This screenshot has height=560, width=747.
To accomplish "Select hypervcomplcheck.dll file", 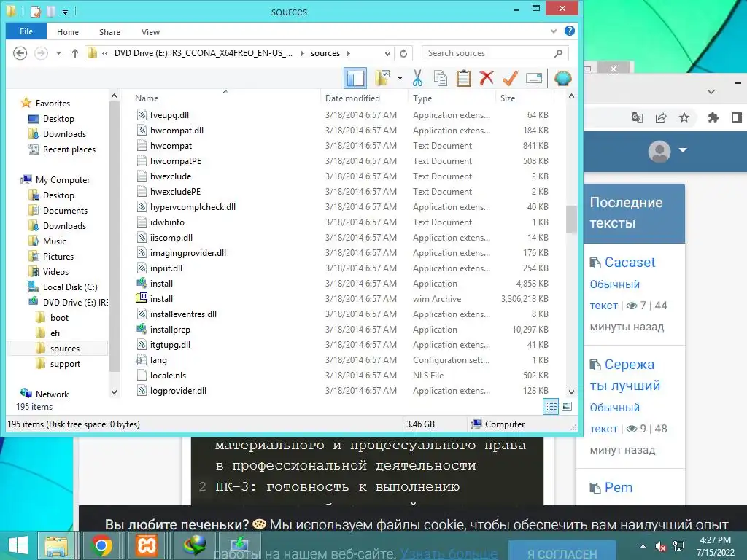I will pos(193,206).
